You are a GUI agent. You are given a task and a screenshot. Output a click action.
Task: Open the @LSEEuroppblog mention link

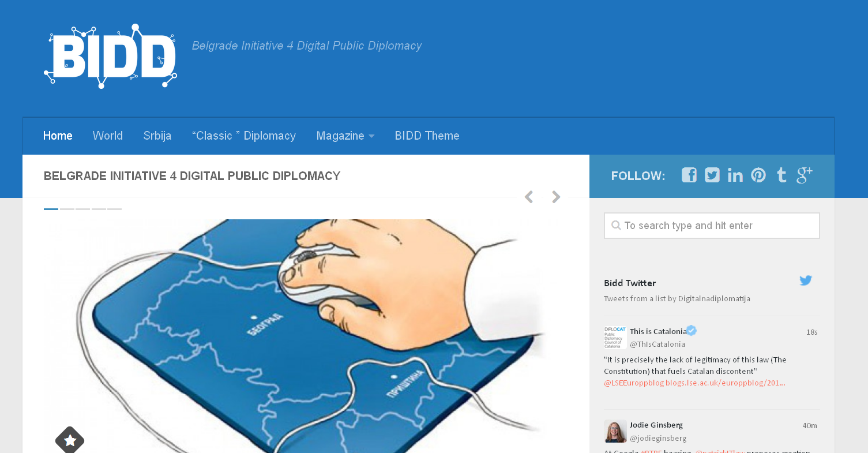[634, 383]
